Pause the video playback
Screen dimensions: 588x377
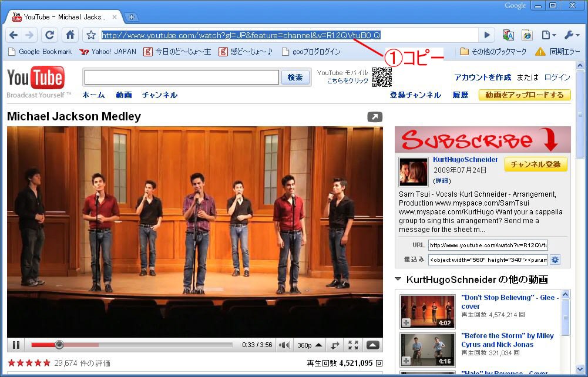coord(16,345)
